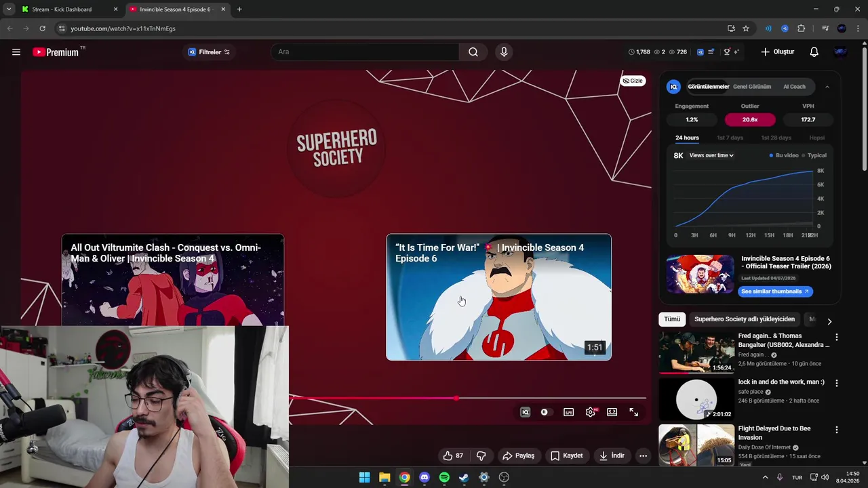This screenshot has width=868, height=488.
Task: Open Spotify from the taskbar
Action: tap(444, 478)
